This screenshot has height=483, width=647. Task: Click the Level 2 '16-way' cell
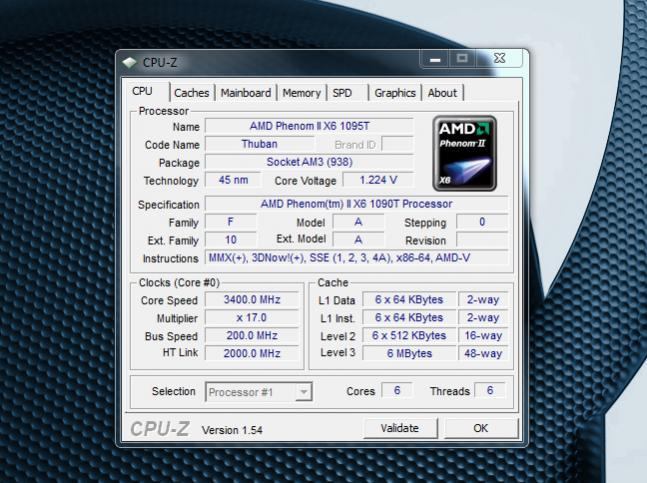coord(483,335)
